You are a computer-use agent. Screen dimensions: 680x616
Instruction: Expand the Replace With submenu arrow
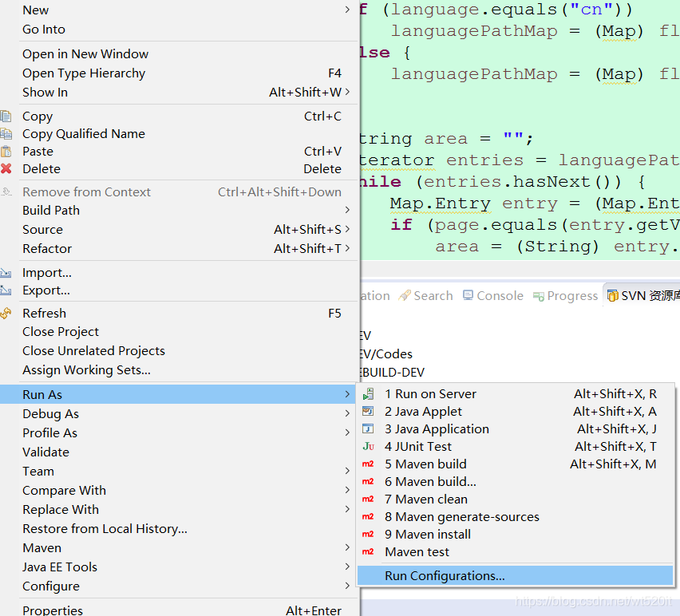[347, 509]
